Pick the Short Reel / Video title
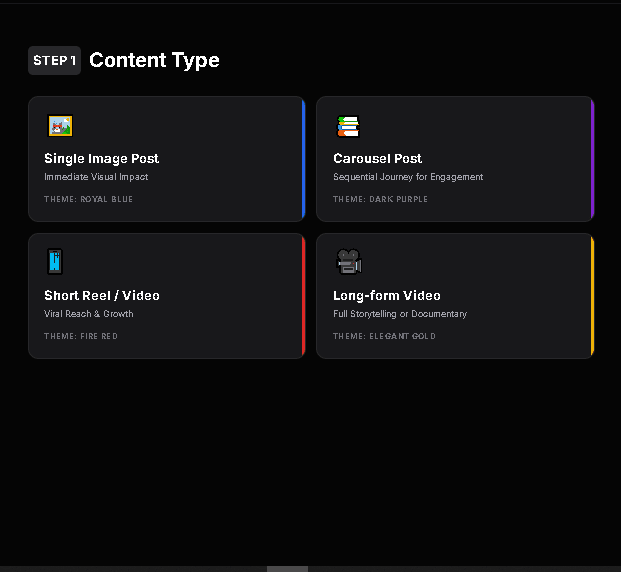This screenshot has width=621, height=572. click(101, 295)
